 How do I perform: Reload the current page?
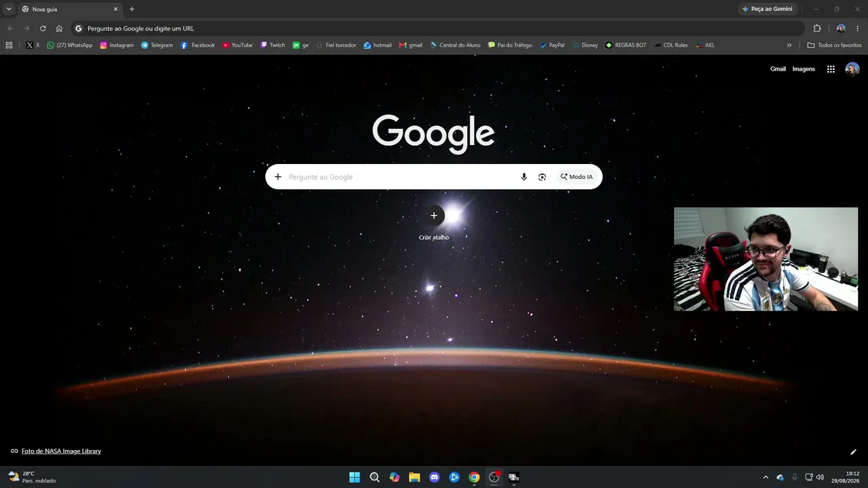43,28
